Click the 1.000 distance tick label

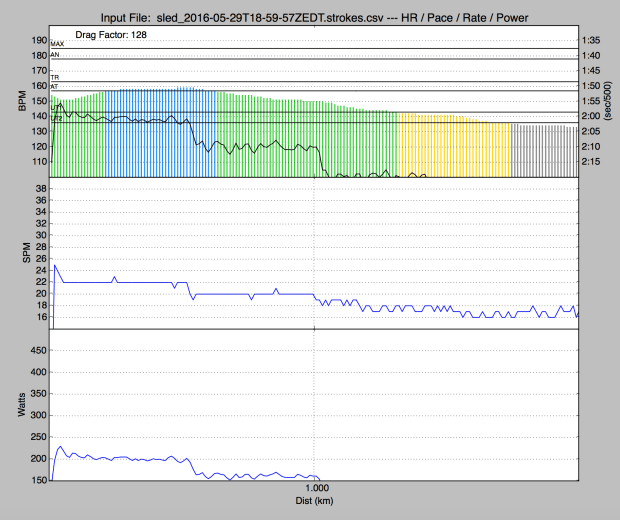pyautogui.click(x=315, y=488)
